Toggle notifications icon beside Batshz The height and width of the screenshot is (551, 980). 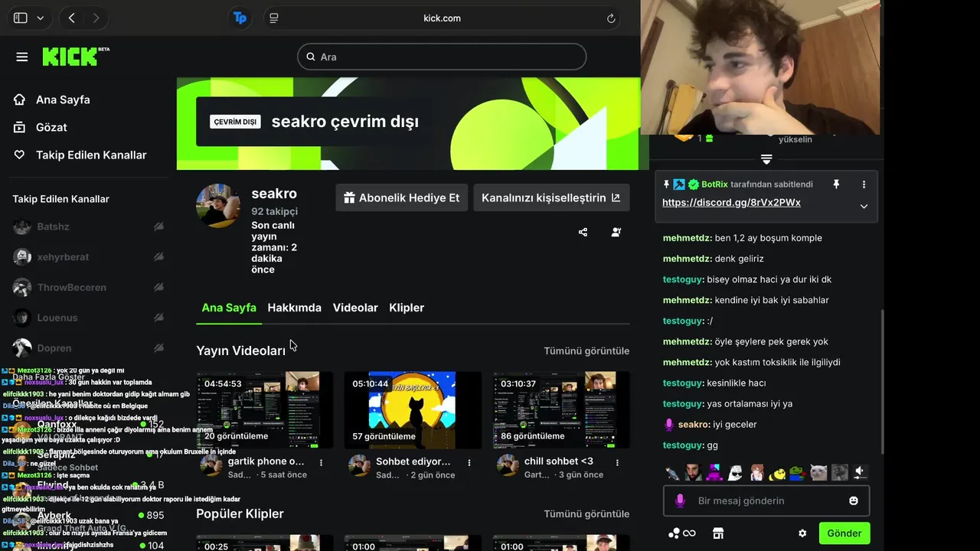pyautogui.click(x=158, y=227)
